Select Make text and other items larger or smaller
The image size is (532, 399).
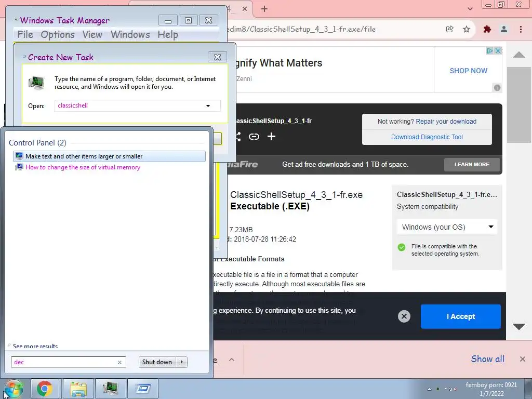pos(109,156)
